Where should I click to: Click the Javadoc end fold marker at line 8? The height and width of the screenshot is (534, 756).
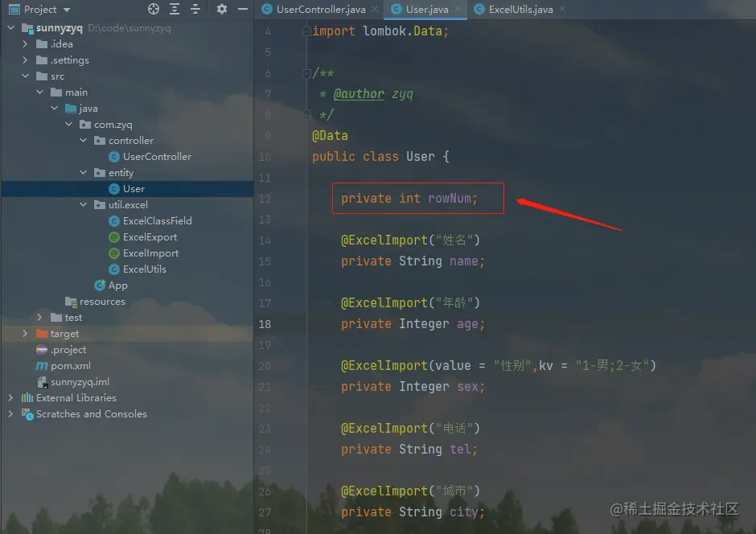[306, 115]
